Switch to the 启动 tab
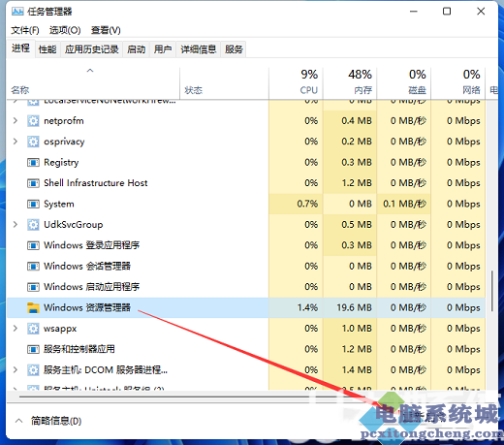This screenshot has height=445, width=504. [136, 49]
